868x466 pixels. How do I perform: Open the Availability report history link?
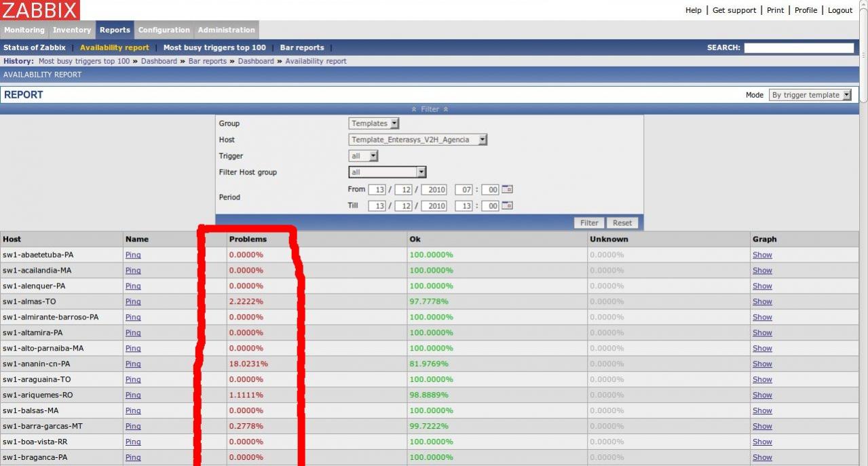coord(316,61)
